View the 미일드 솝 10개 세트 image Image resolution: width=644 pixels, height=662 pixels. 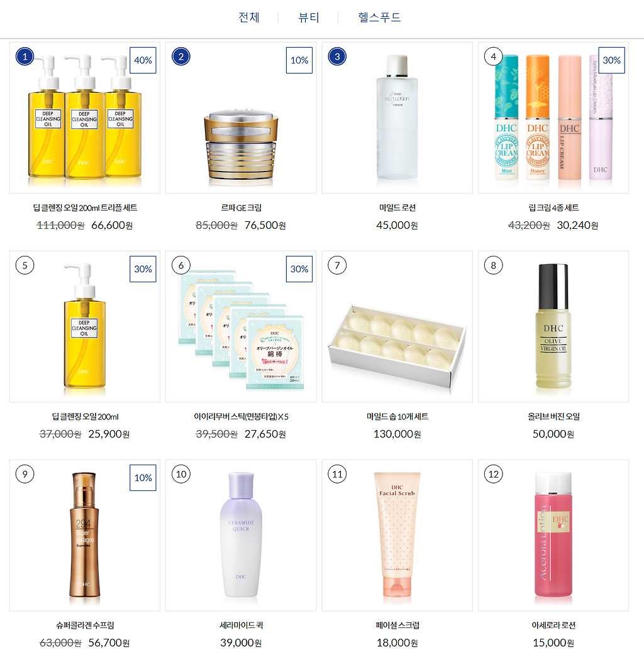[x=397, y=327]
